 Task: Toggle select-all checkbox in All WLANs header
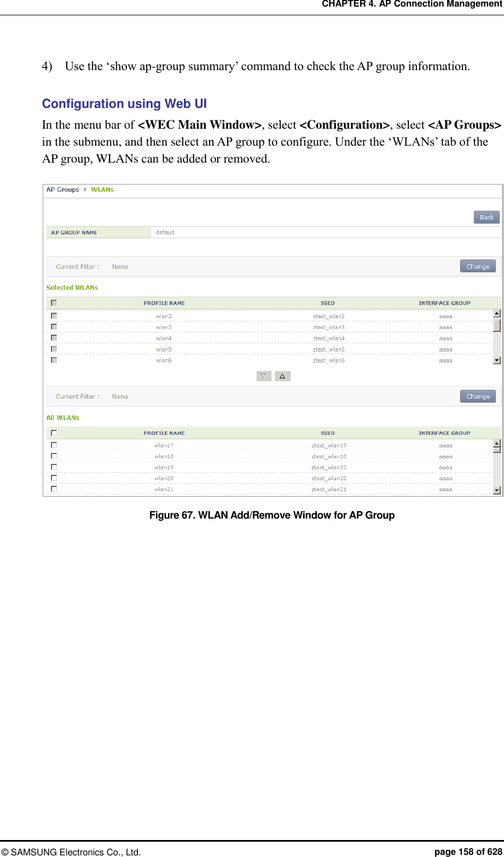[54, 433]
